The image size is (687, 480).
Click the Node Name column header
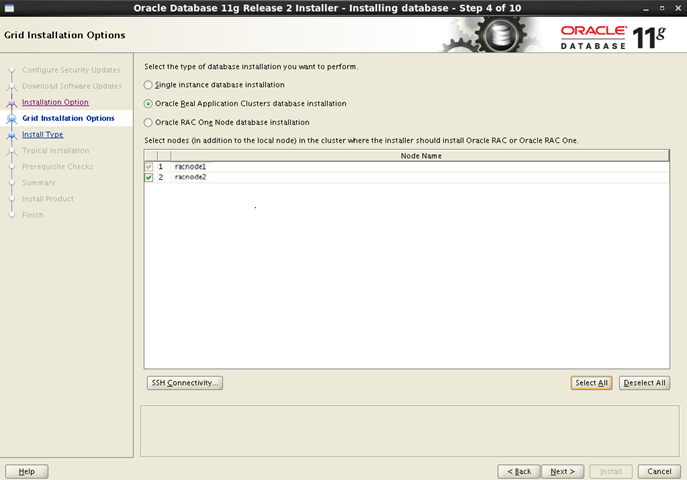point(420,156)
